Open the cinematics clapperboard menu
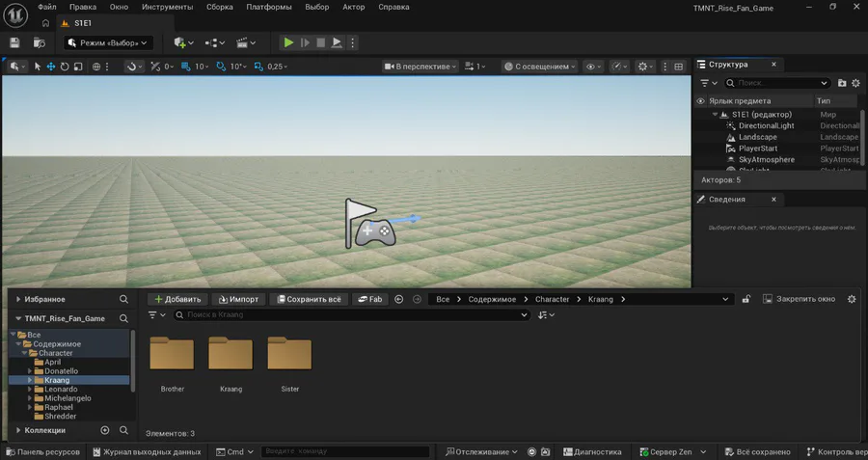The width and height of the screenshot is (868, 460). (246, 42)
